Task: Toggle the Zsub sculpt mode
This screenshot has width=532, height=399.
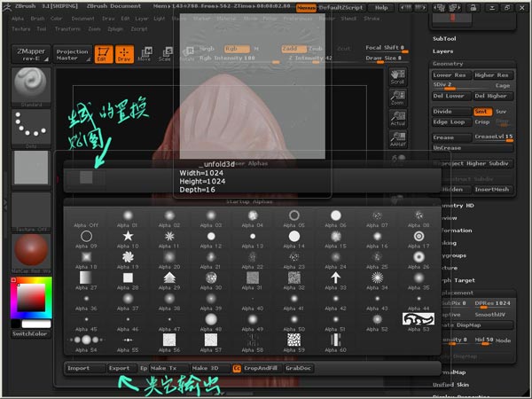Action: pyautogui.click(x=315, y=49)
